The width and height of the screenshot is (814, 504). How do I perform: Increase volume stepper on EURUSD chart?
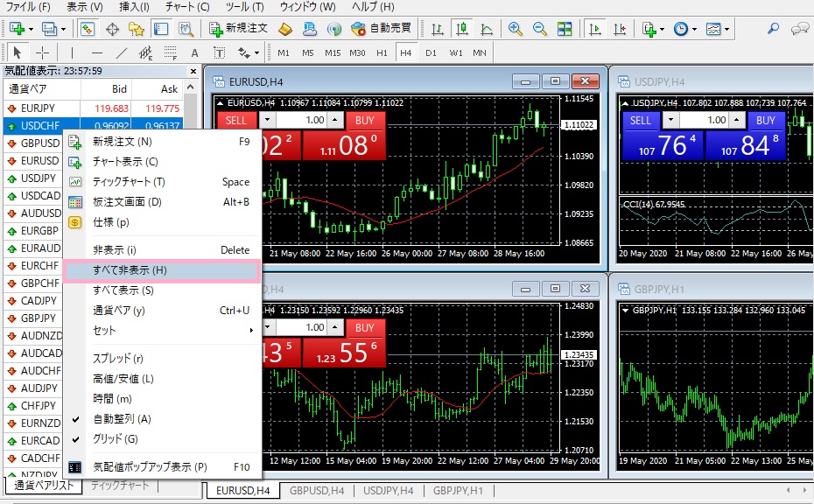pyautogui.click(x=335, y=121)
